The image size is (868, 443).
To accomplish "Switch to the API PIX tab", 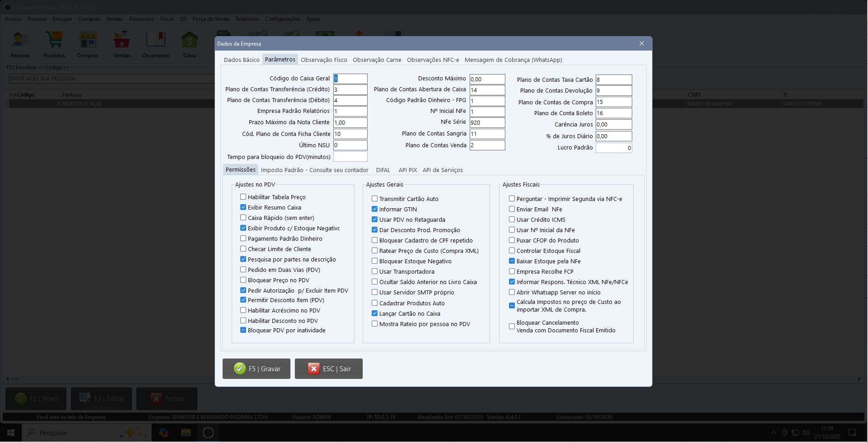I will point(407,170).
